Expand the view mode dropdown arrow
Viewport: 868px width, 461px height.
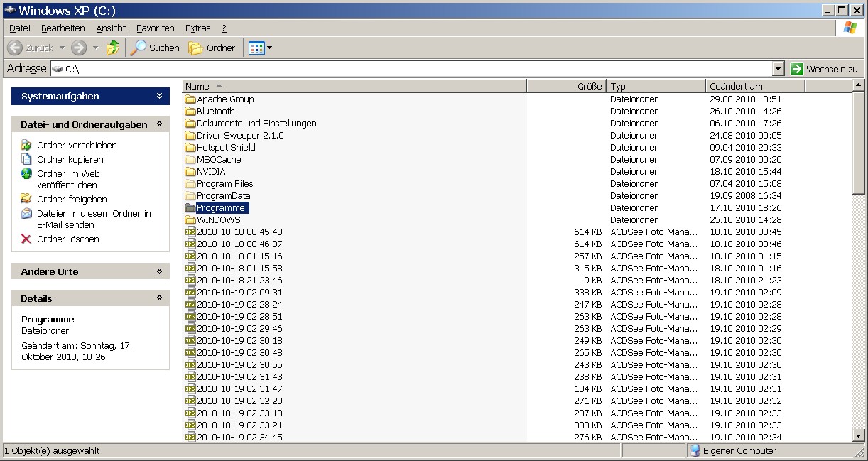(x=269, y=48)
